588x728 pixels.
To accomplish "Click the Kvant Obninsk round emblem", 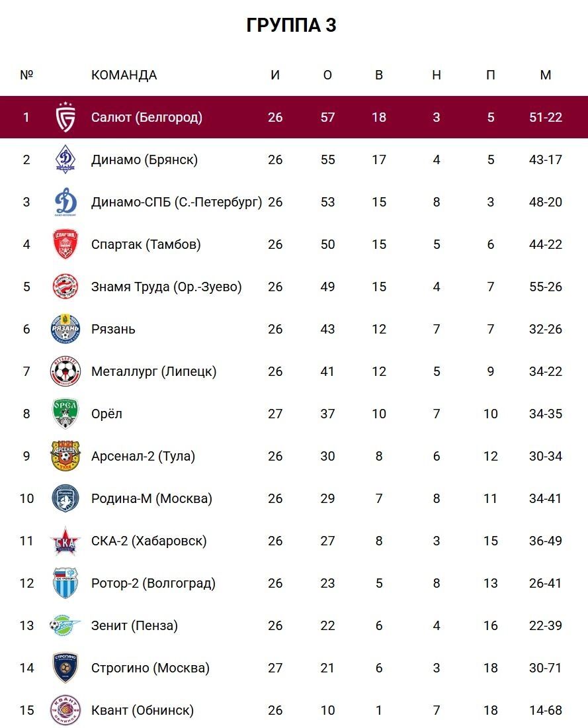I will coord(65,710).
